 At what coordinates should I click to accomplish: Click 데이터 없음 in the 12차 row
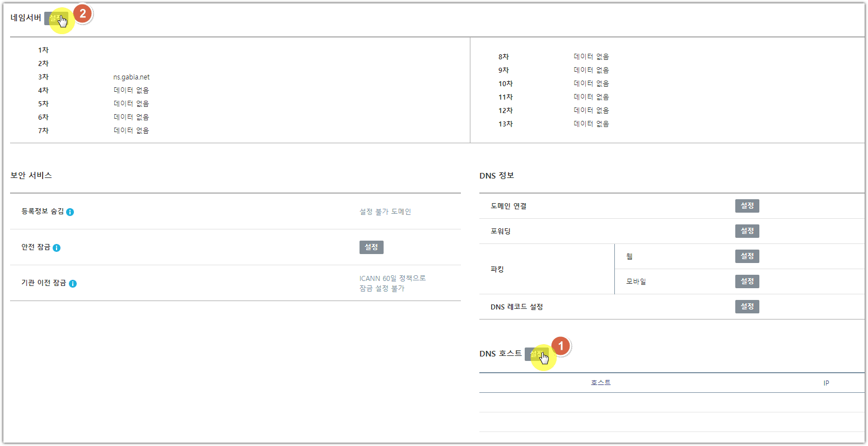tap(591, 110)
